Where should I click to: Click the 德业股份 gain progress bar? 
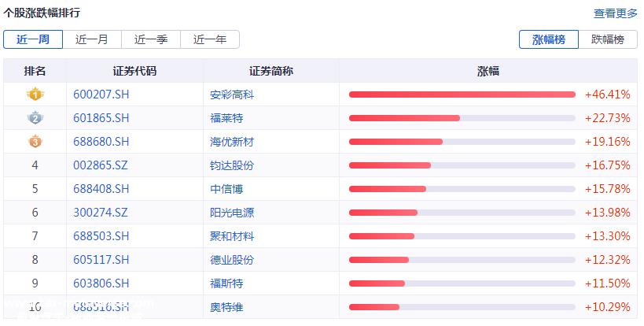click(462, 260)
